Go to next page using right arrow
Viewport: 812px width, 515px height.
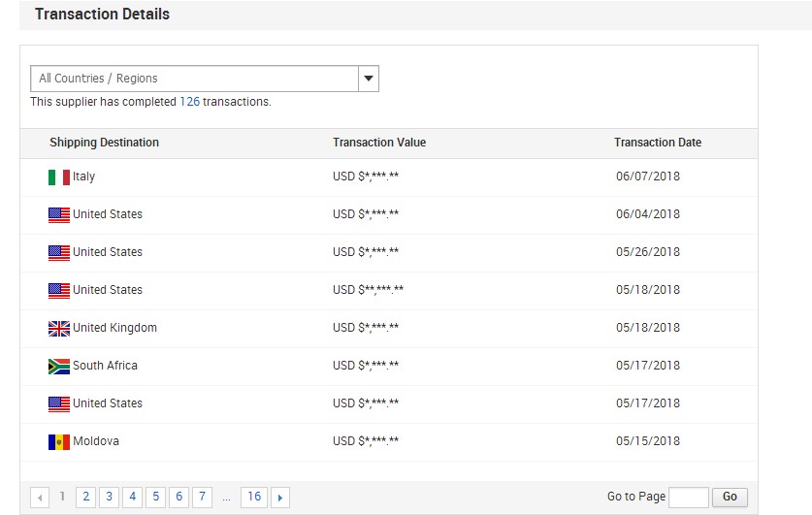click(x=280, y=498)
